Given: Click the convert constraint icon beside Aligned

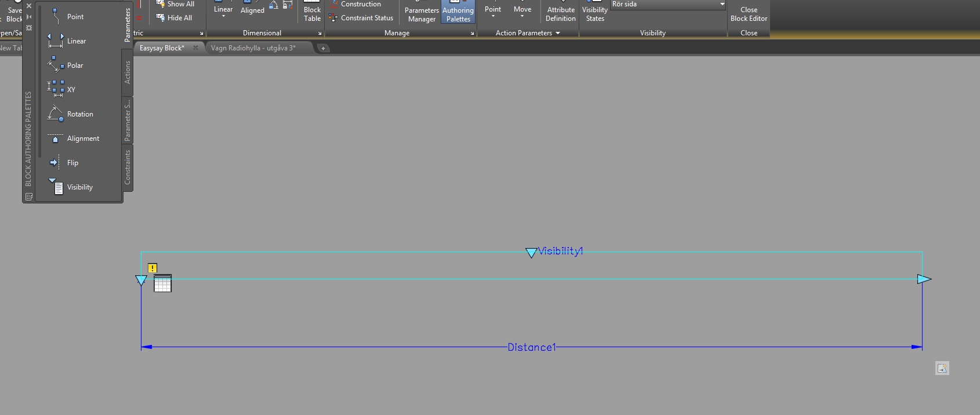Looking at the screenshot, I should coord(273,5).
